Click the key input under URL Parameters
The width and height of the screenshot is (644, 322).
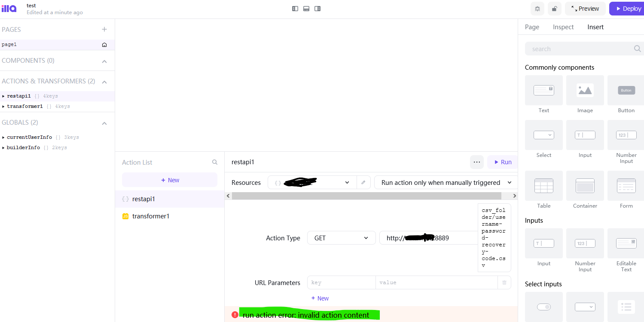coord(341,282)
